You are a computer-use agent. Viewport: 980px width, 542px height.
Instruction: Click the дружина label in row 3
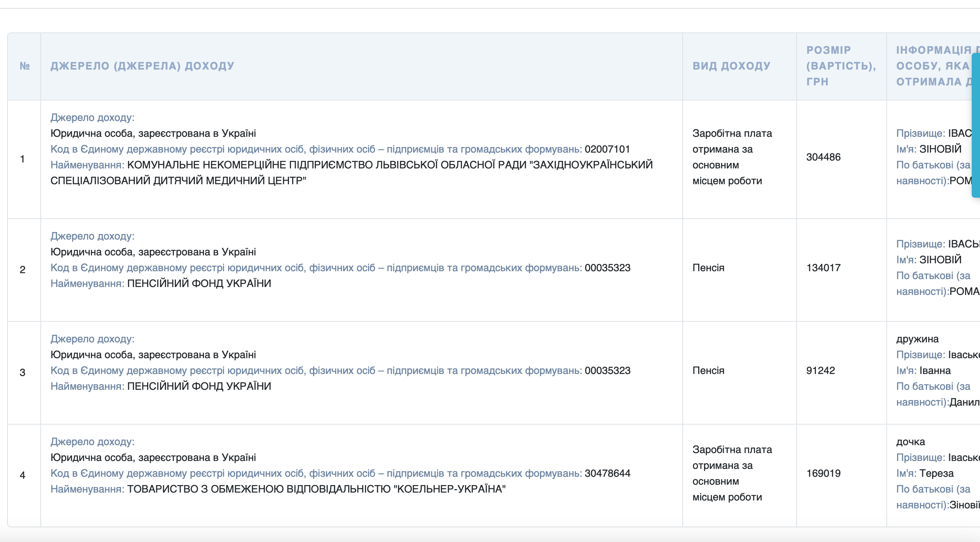click(917, 339)
